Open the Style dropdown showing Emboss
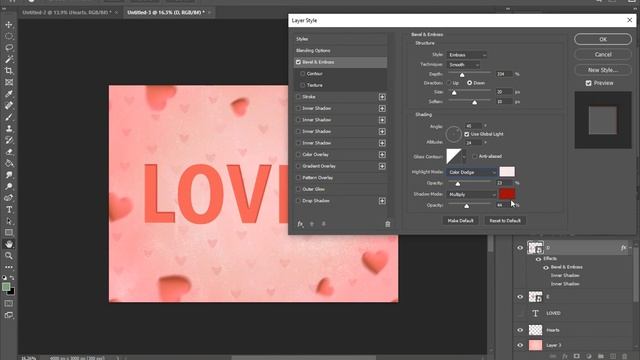This screenshot has height=360, width=640. click(467, 55)
